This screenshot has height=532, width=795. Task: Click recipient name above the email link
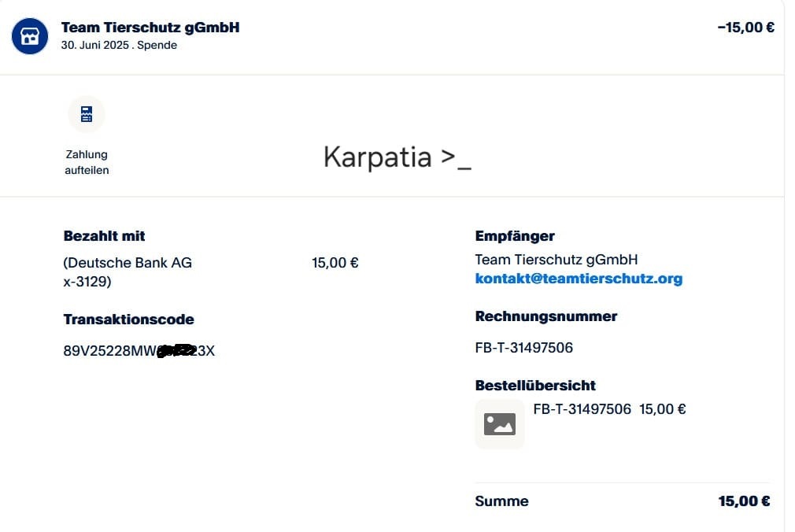click(556, 260)
